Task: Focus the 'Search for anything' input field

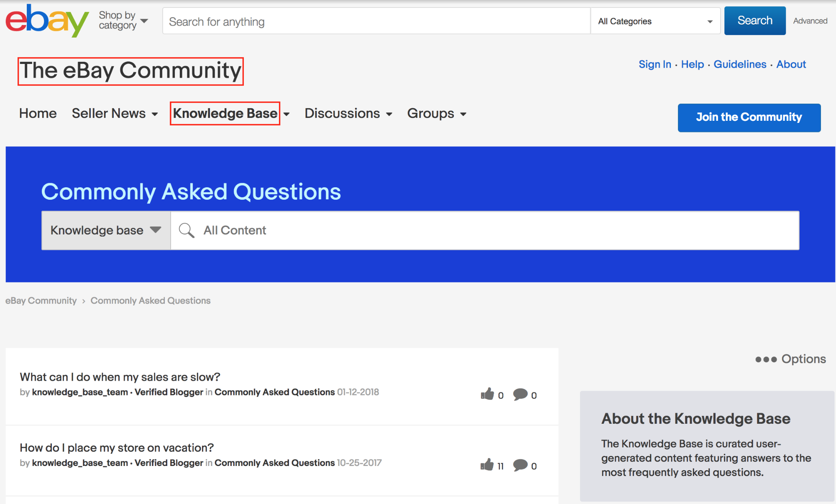Action: point(376,21)
